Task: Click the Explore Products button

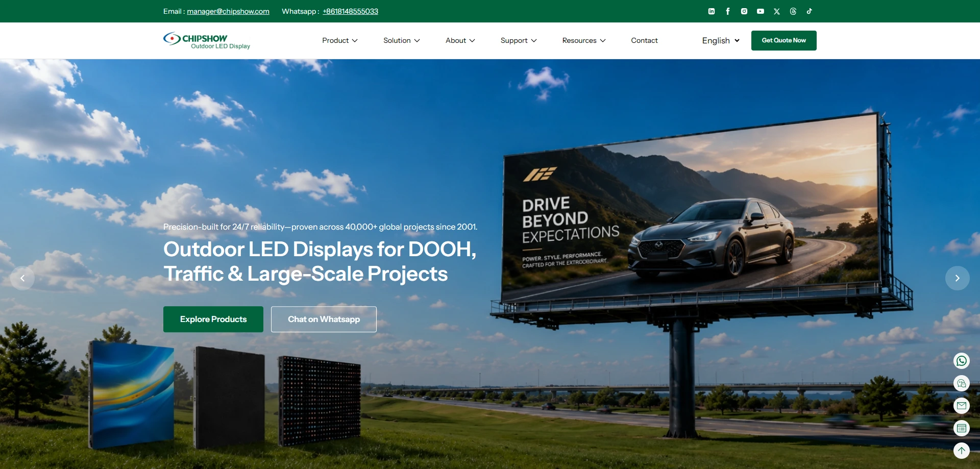Action: tap(213, 319)
